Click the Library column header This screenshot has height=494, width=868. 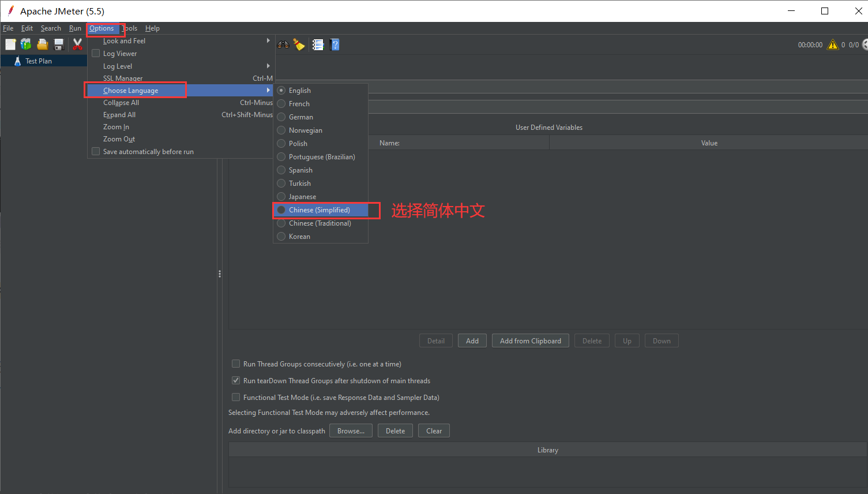(548, 450)
